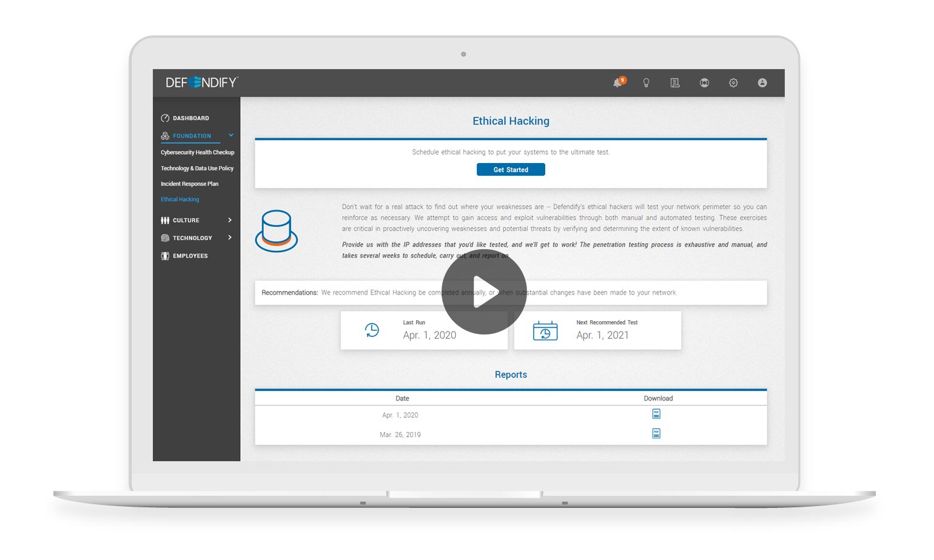Collapse the Foundation menu chevron
This screenshot has height=560, width=934.
[231, 135]
